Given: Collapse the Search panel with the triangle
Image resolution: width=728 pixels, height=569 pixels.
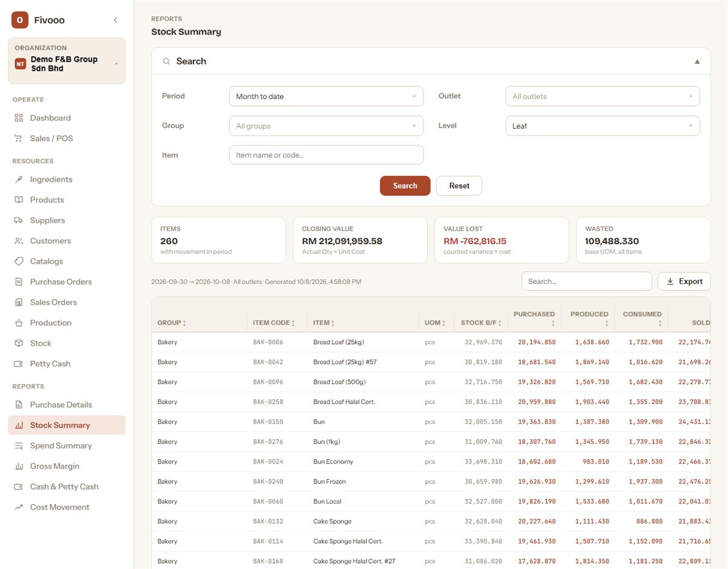Looking at the screenshot, I should click(697, 61).
